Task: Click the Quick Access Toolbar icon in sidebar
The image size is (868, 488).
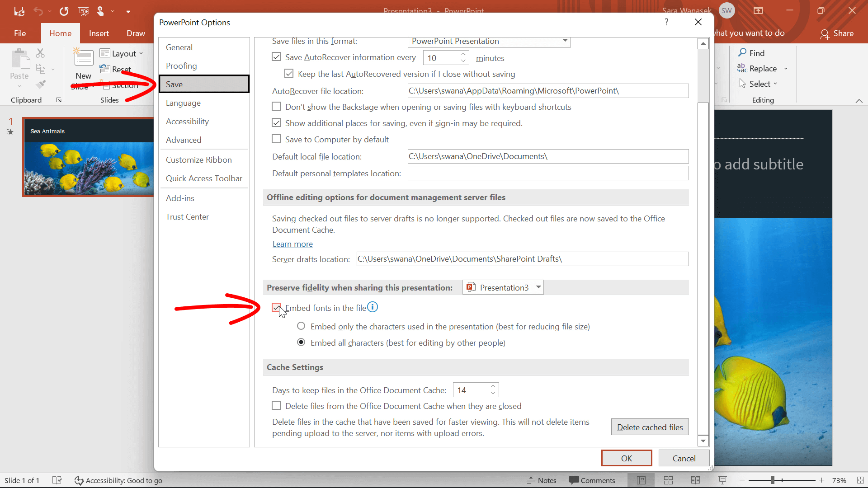Action: 204,178
